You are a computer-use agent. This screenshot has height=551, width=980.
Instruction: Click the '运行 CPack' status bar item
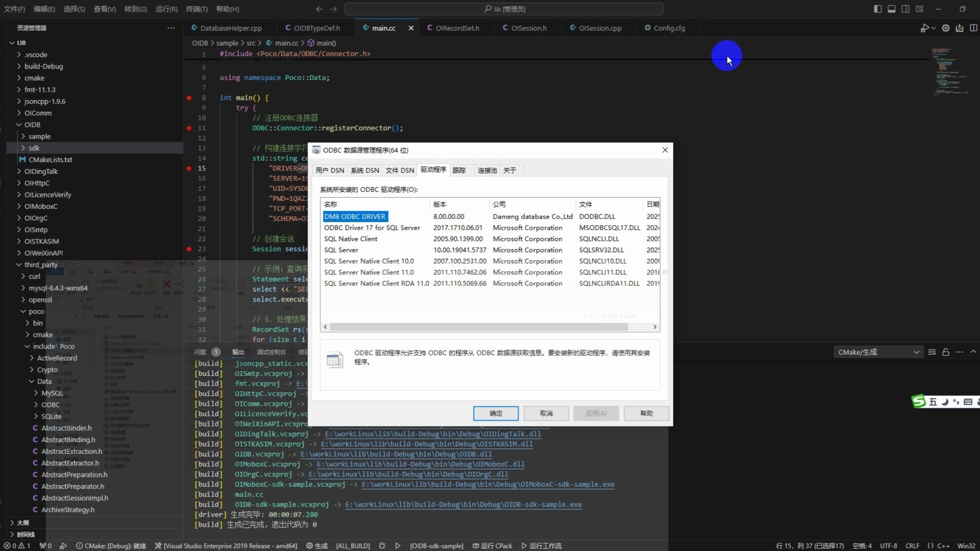point(492,546)
